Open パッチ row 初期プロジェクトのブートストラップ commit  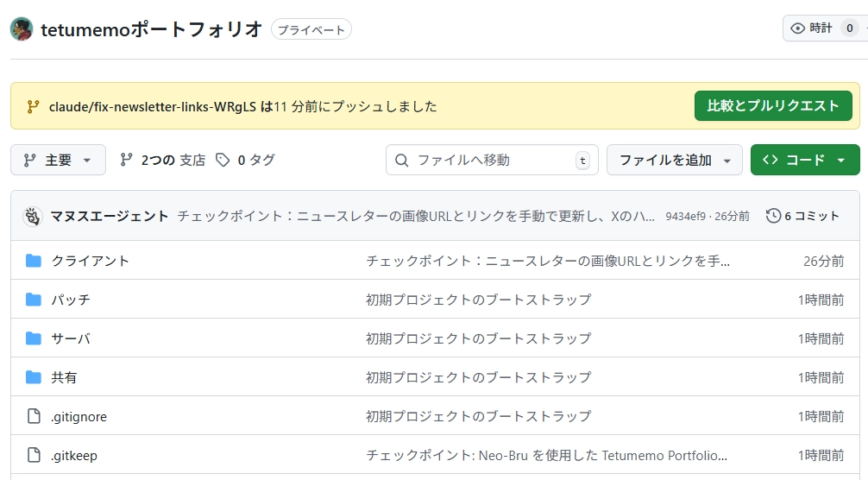tap(478, 300)
